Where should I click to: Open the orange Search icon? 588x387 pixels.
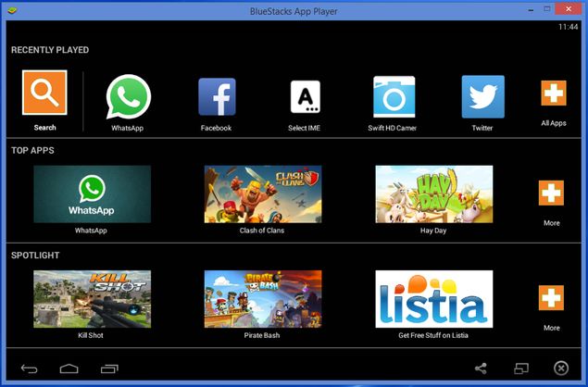[44, 93]
